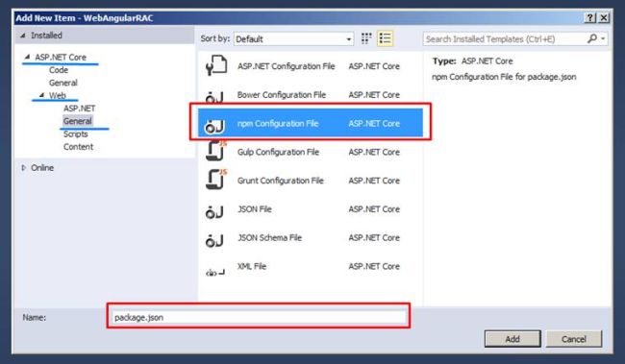Select the Gulp Configuration File name
This screenshot has width=625, height=364.
(x=278, y=152)
